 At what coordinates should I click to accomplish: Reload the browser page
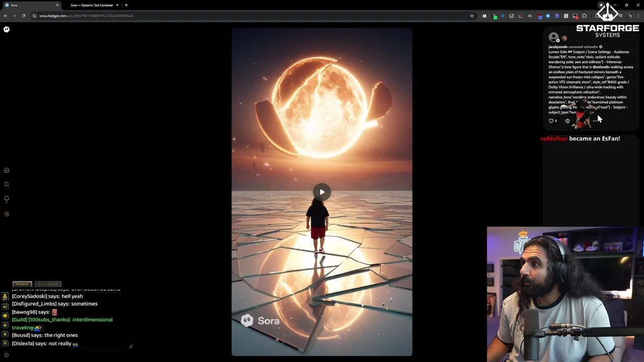23,16
